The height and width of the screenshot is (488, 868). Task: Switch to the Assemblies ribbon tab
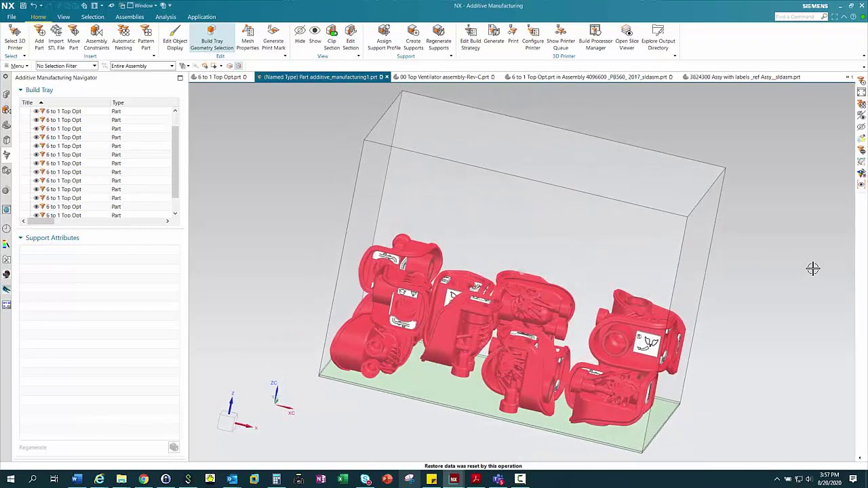[x=130, y=17]
